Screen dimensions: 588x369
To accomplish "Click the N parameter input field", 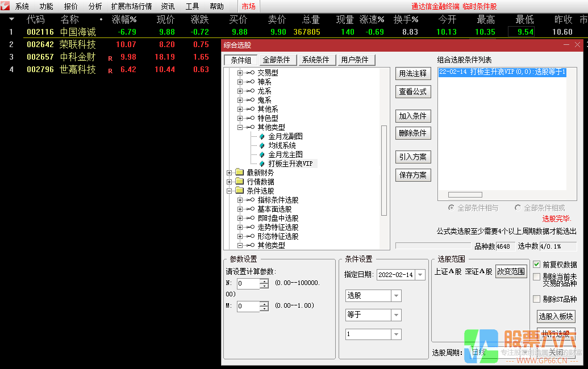I will (248, 284).
